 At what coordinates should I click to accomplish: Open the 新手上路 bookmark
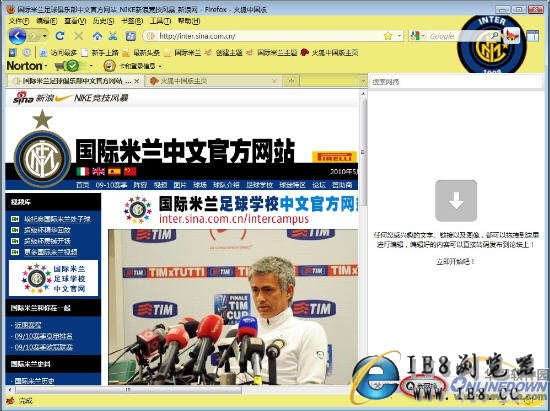[100, 53]
